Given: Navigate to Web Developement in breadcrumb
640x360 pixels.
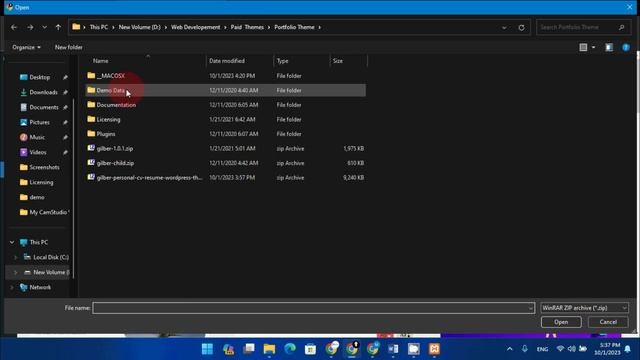Looking at the screenshot, I should pyautogui.click(x=196, y=27).
